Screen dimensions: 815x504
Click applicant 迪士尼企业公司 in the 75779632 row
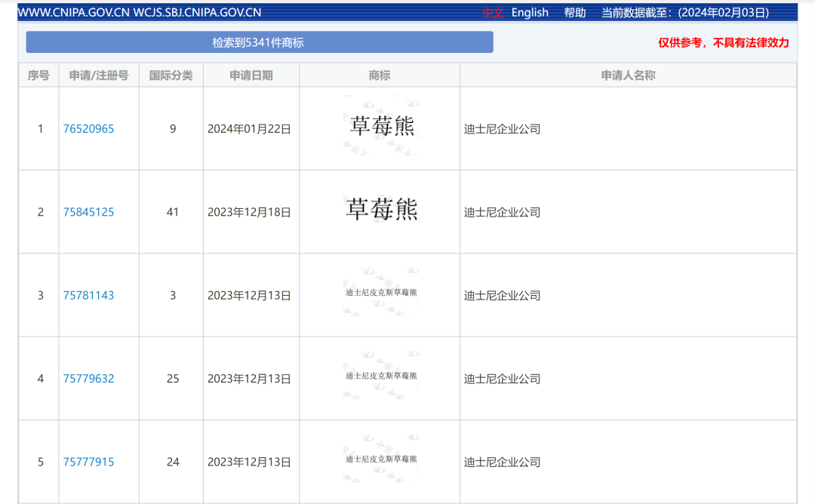502,378
